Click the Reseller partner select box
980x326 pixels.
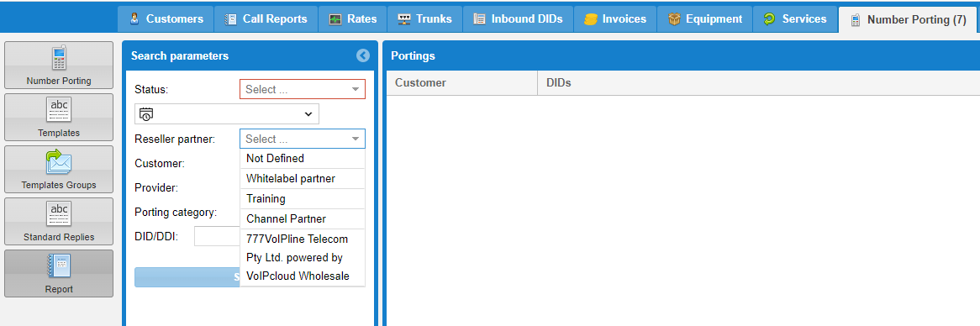[303, 139]
